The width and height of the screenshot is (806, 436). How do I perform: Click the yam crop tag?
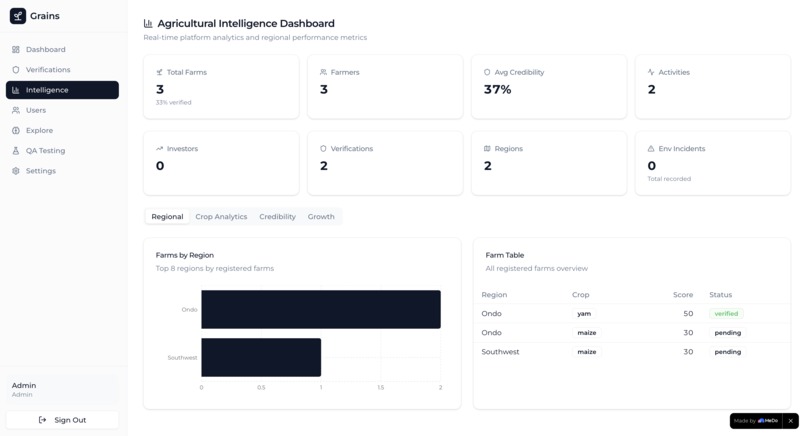click(x=584, y=314)
